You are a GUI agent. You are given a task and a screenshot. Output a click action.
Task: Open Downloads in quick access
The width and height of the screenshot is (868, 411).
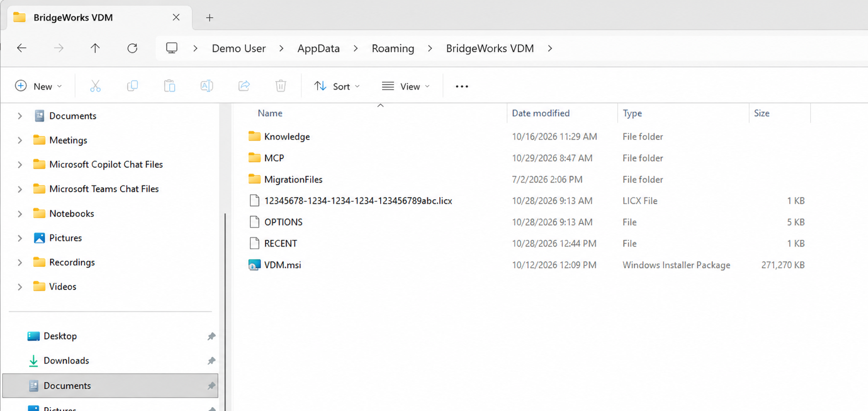[x=66, y=361]
